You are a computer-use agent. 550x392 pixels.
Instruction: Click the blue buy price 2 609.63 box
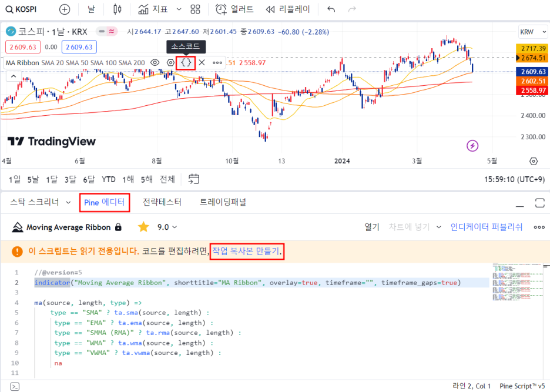[79, 47]
